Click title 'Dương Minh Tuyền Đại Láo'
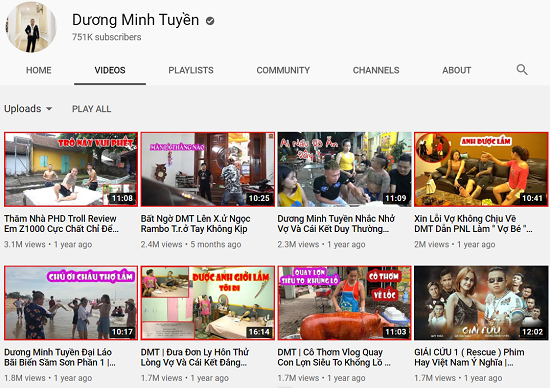 click(x=60, y=357)
